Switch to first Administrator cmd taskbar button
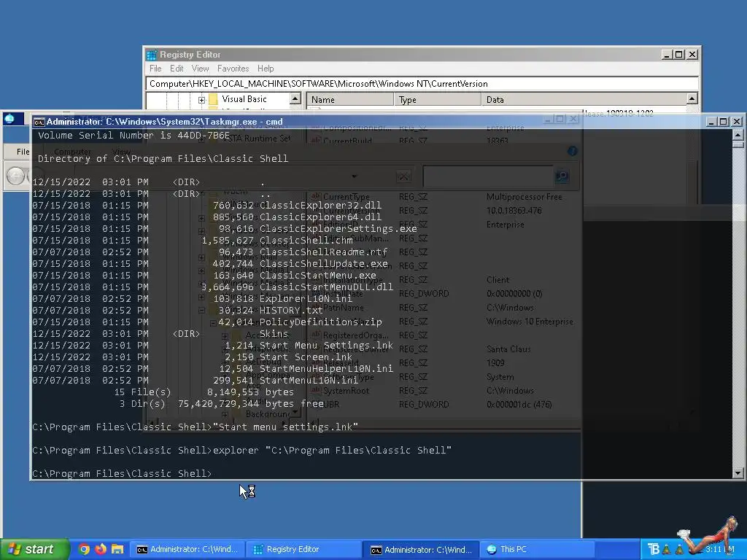 [x=187, y=550]
